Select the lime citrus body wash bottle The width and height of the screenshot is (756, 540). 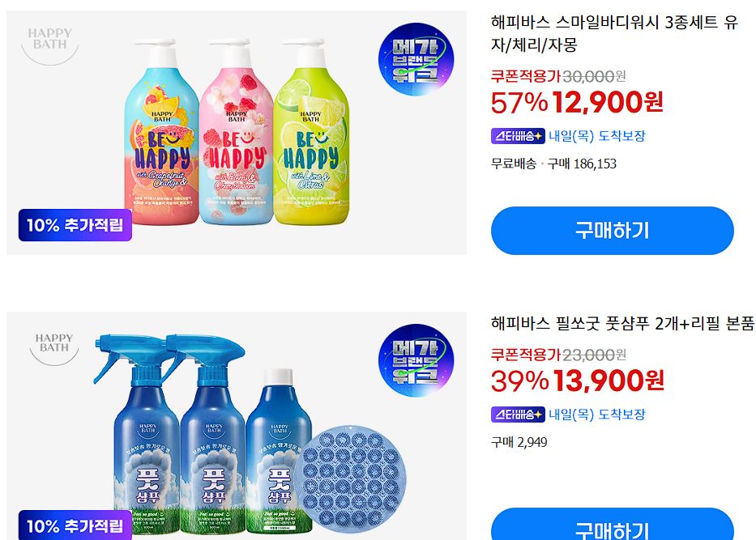(311, 131)
